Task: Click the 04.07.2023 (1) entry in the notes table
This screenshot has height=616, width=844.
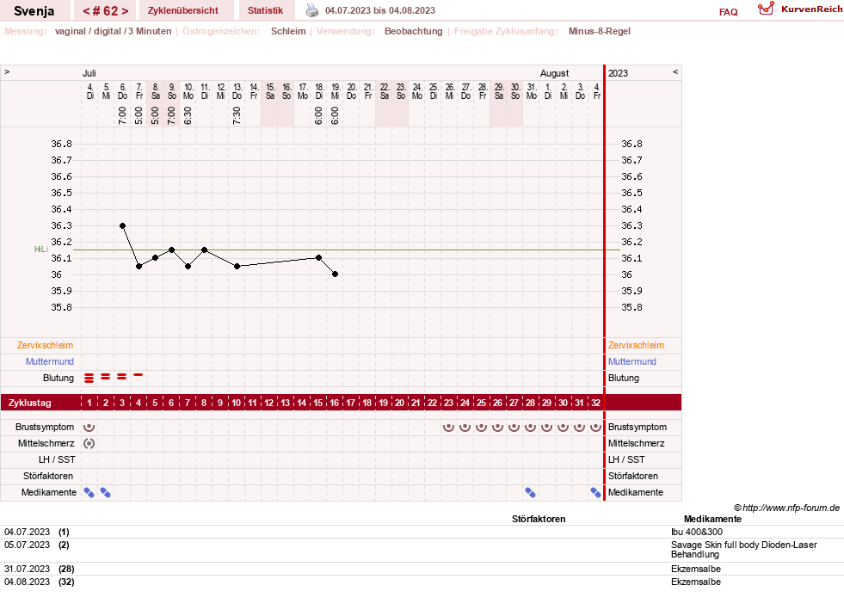Action: coord(37,532)
